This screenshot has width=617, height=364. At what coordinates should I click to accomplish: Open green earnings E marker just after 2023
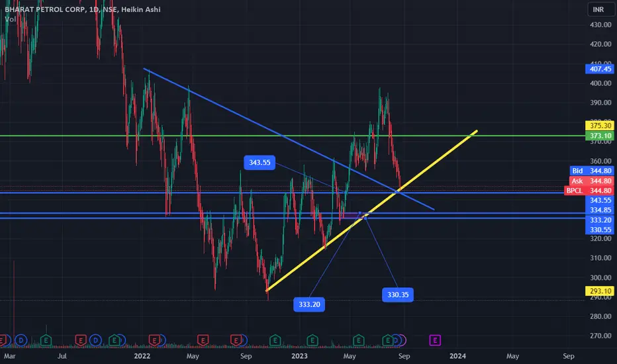(x=312, y=340)
